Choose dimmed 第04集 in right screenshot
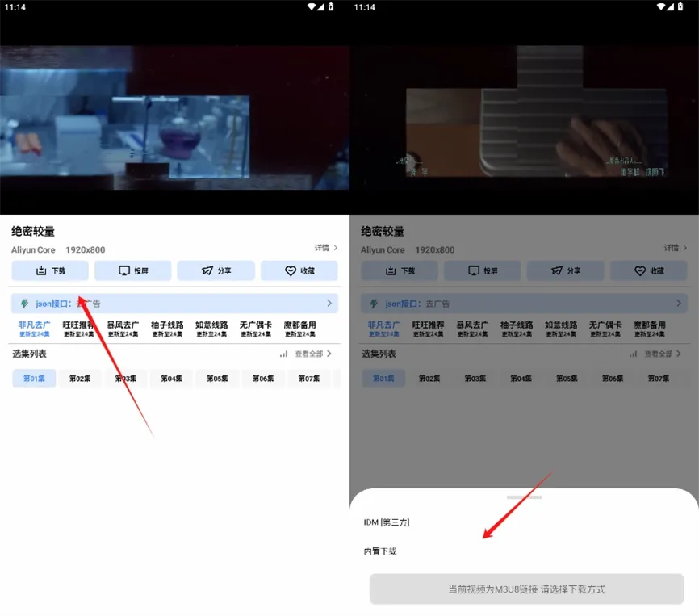699x616 pixels. [521, 379]
